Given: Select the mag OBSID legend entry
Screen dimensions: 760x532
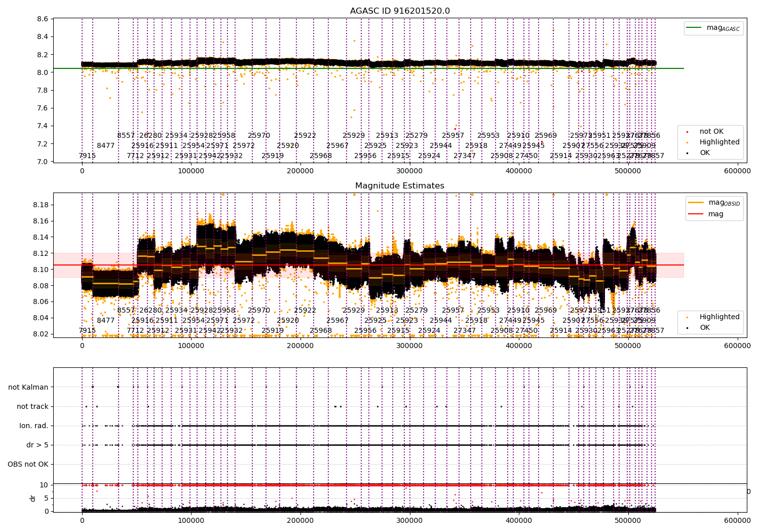Looking at the screenshot, I should (x=715, y=203).
